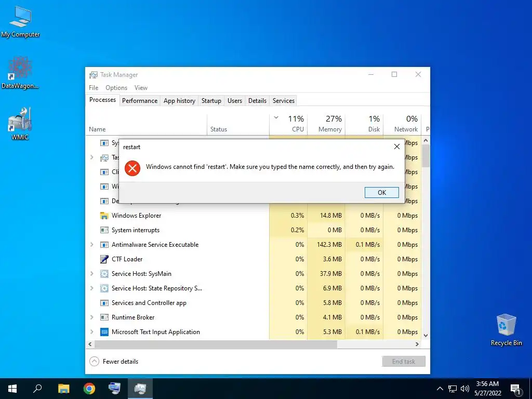Viewport: 532px width, 399px height.
Task: Open the Windows Start menu
Action: click(12, 389)
